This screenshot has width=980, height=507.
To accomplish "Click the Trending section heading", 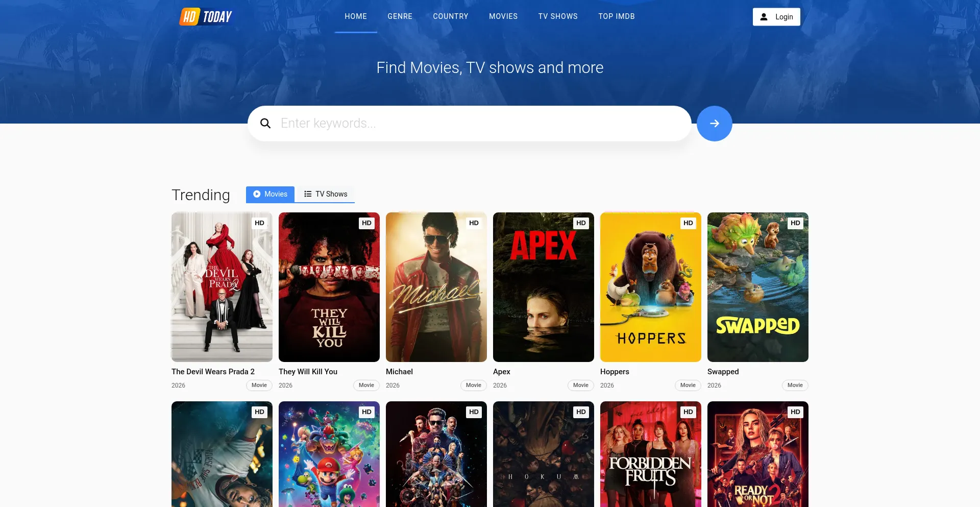I will pos(201,195).
